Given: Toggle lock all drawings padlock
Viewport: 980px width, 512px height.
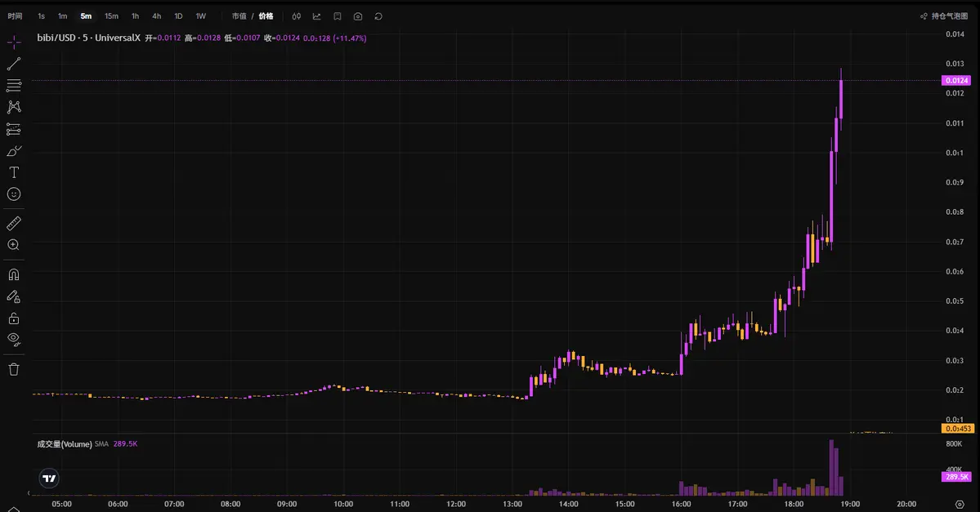Looking at the screenshot, I should click(14, 318).
